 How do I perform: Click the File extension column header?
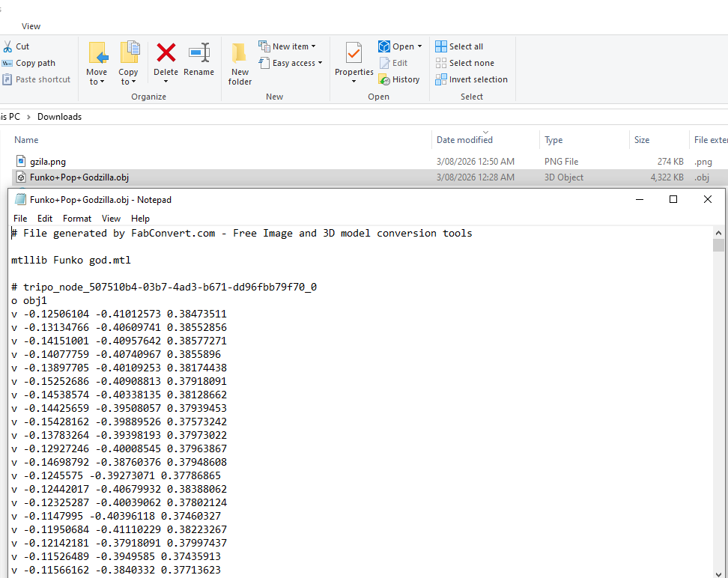click(710, 140)
